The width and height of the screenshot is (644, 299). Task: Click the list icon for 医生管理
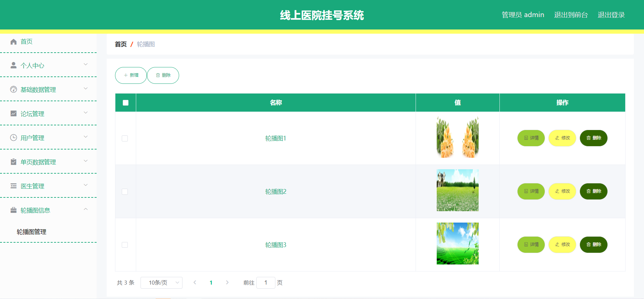13,186
